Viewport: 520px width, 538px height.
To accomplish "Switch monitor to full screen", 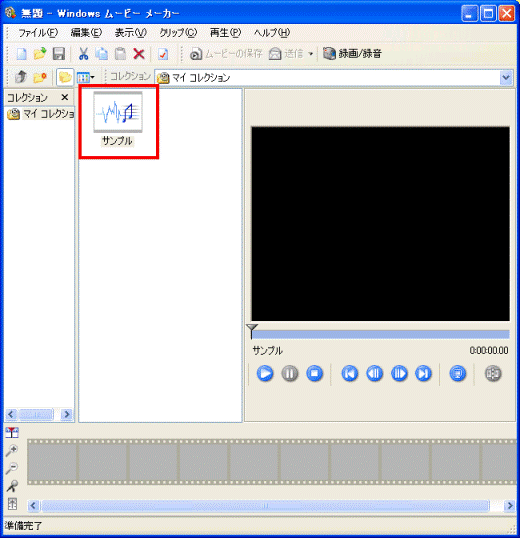I will pyautogui.click(x=458, y=373).
